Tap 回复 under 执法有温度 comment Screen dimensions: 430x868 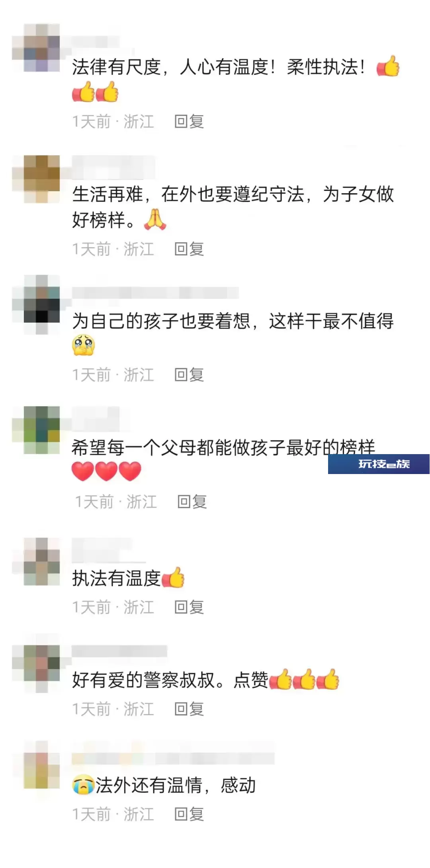click(189, 607)
